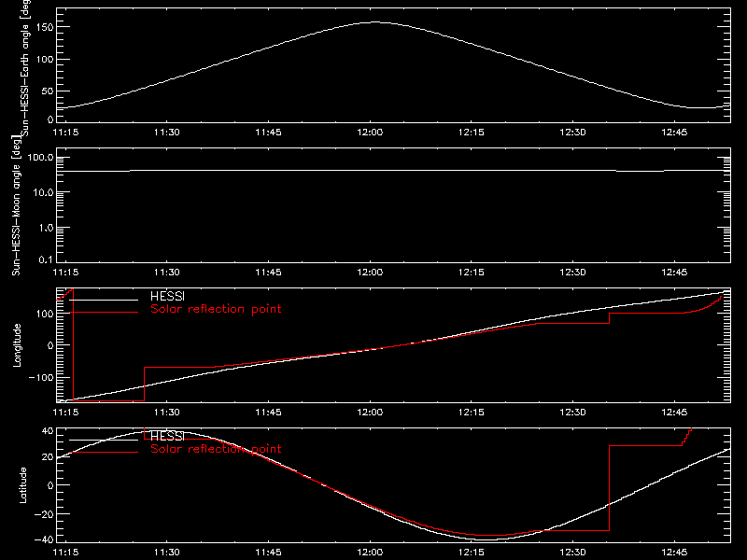Click the red legend line sample in Longitude plot
This screenshot has width=747, height=560.
coord(104,313)
